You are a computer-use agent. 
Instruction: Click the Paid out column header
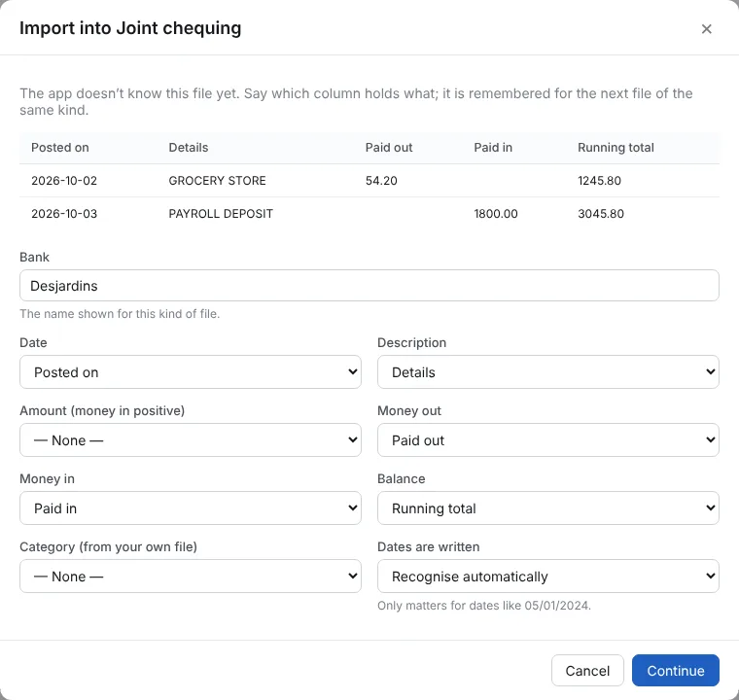[x=389, y=148]
